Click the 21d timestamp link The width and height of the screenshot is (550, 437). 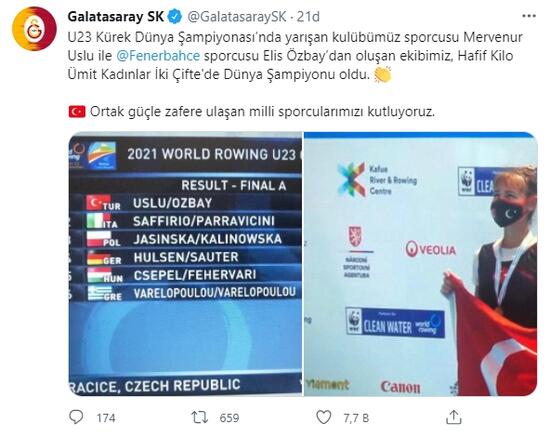[x=308, y=16]
